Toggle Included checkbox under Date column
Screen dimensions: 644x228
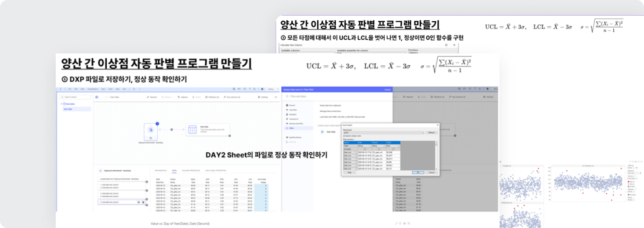coord(364,149)
